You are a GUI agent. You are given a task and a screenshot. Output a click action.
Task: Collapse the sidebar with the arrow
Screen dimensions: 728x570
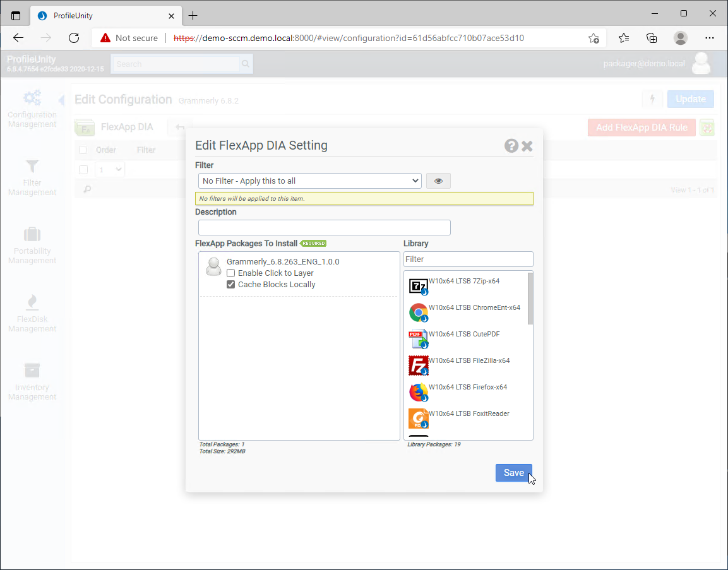(61, 100)
